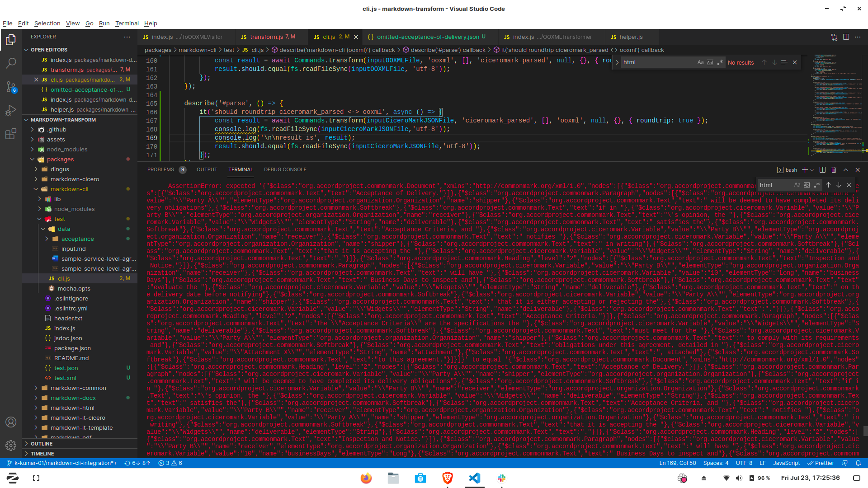
Task: Open the Source Control view
Action: (11, 87)
